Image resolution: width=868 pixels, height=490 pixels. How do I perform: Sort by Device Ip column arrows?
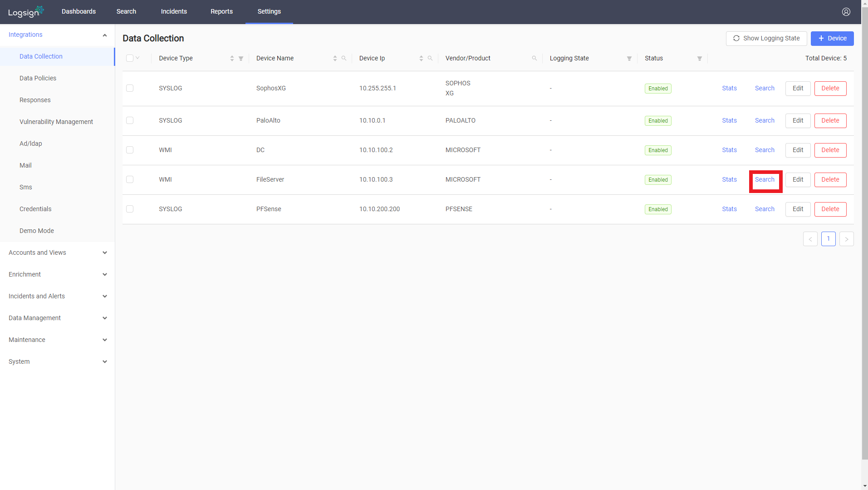[421, 59]
